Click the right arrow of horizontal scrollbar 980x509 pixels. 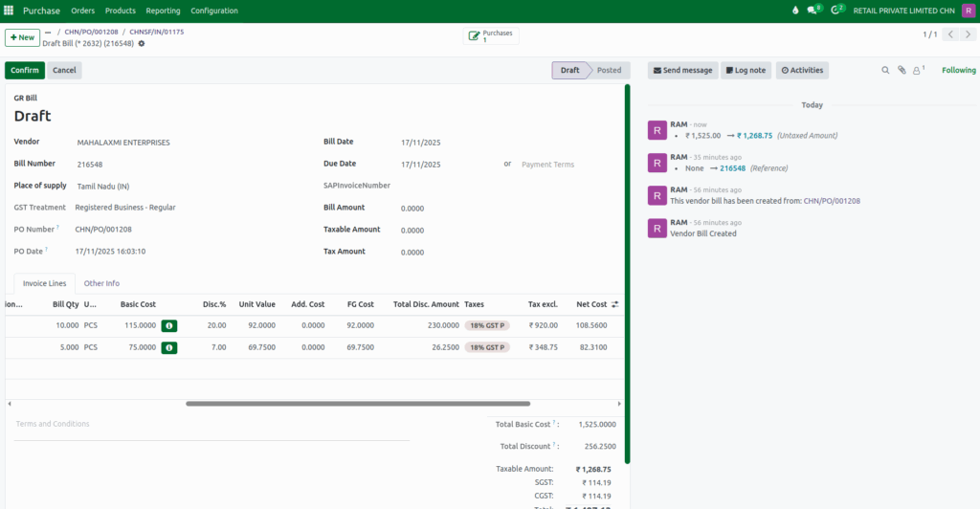619,404
